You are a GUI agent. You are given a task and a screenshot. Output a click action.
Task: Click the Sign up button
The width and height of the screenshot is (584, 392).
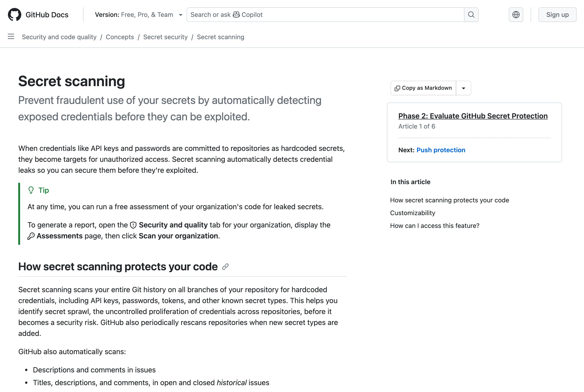pyautogui.click(x=557, y=15)
